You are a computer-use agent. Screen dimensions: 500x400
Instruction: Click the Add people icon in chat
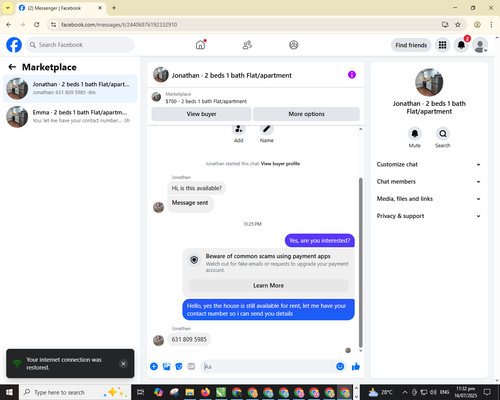click(239, 129)
